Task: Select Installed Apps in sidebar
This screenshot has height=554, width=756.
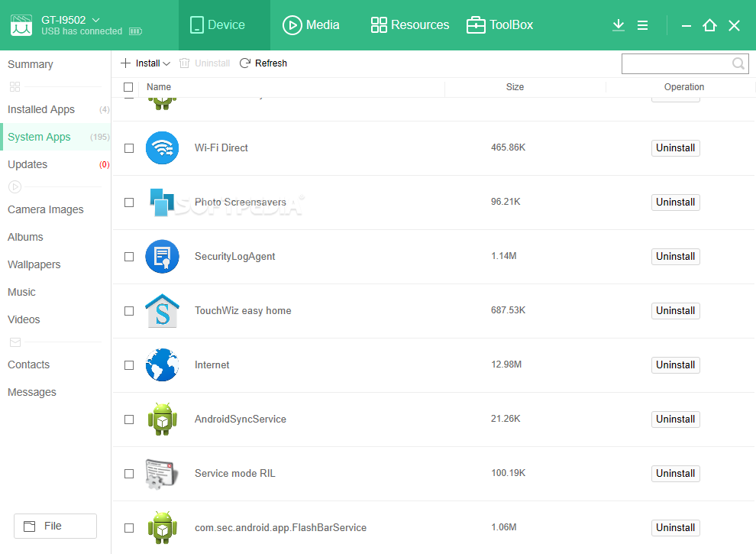Action: [56, 109]
